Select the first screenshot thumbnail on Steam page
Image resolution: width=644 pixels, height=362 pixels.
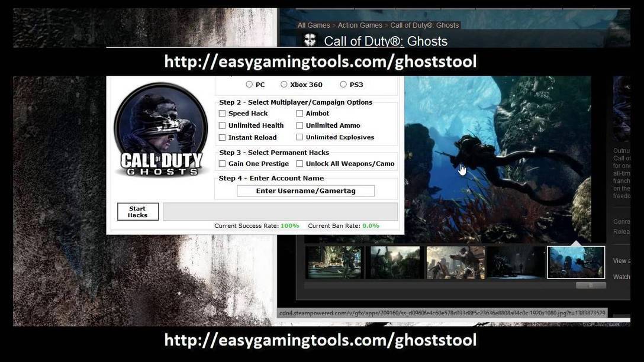click(334, 263)
